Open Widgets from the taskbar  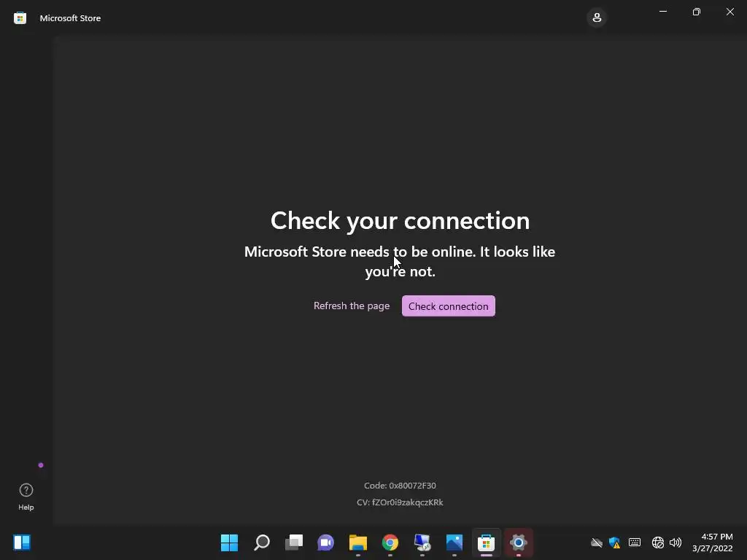pyautogui.click(x=22, y=542)
